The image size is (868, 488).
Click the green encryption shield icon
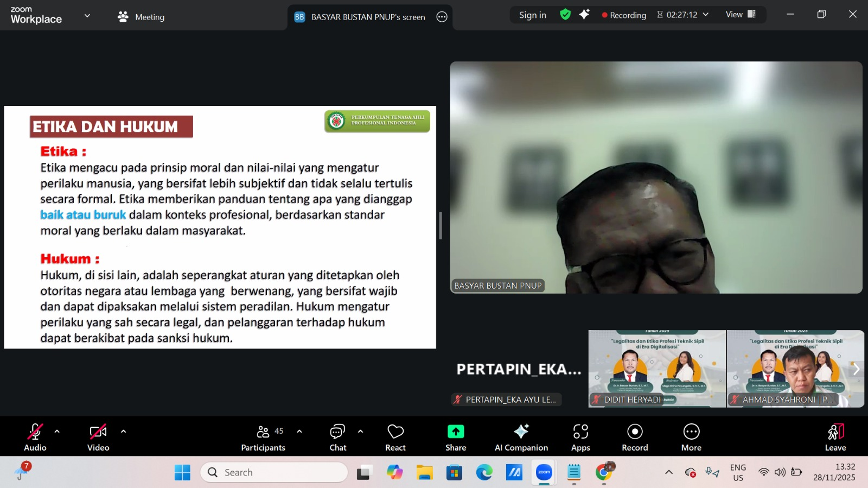[x=565, y=15]
